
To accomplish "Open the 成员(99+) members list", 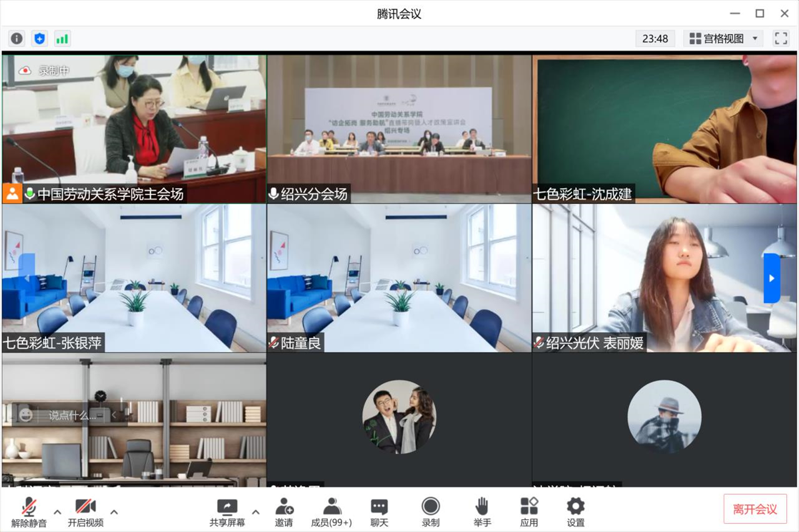I will tap(331, 512).
